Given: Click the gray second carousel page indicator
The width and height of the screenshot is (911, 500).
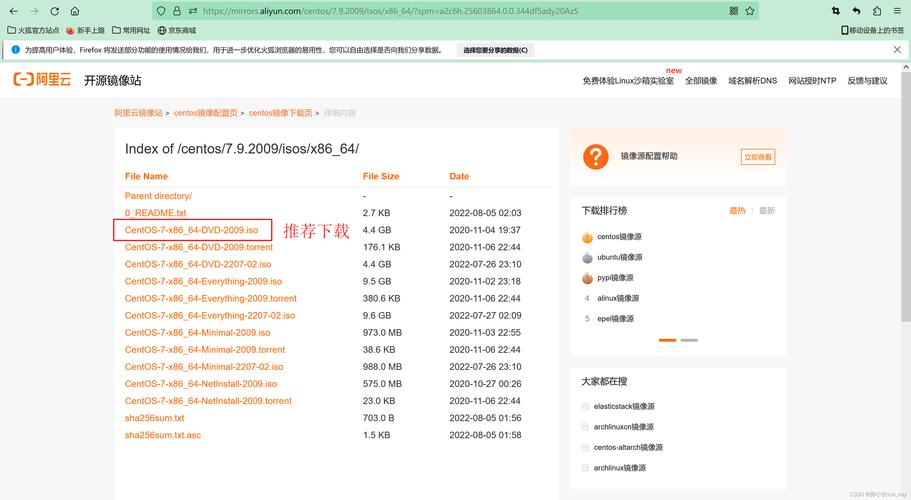Looking at the screenshot, I should (x=689, y=340).
